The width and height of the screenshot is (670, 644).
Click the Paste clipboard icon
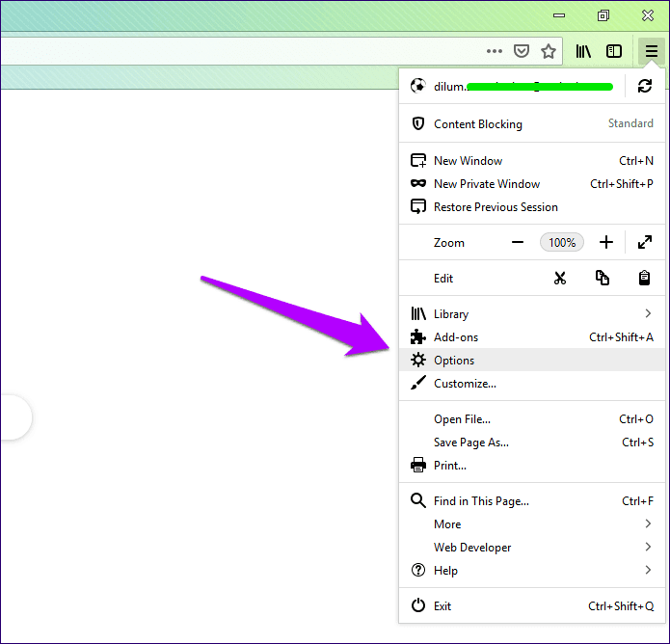[x=644, y=278]
